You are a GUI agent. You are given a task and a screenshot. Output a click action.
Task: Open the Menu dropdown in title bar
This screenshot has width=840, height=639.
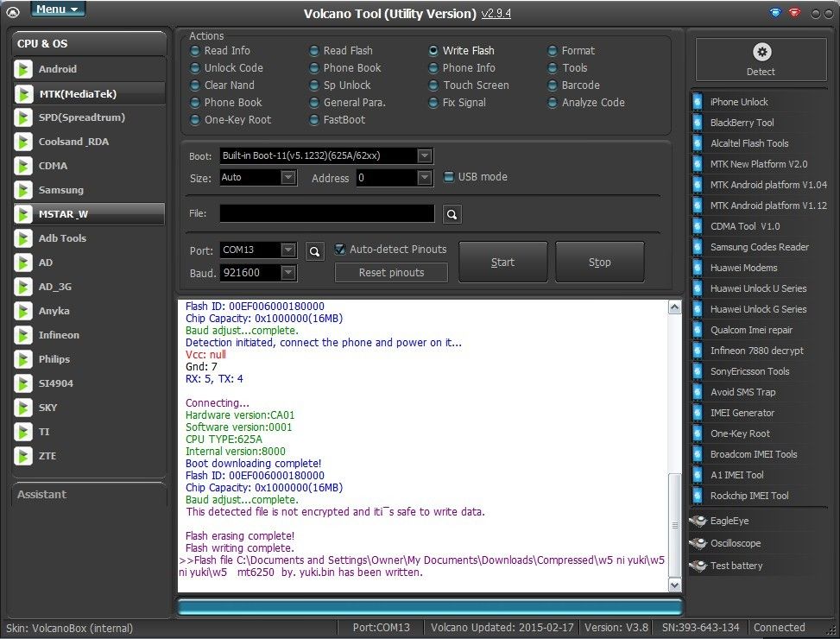click(57, 9)
